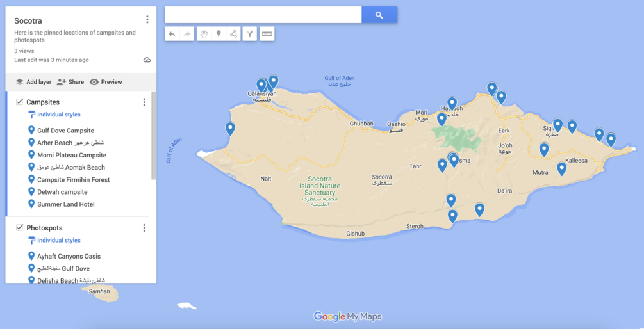Image resolution: width=644 pixels, height=329 pixels.
Task: Select the hand pan tool
Action: click(204, 34)
